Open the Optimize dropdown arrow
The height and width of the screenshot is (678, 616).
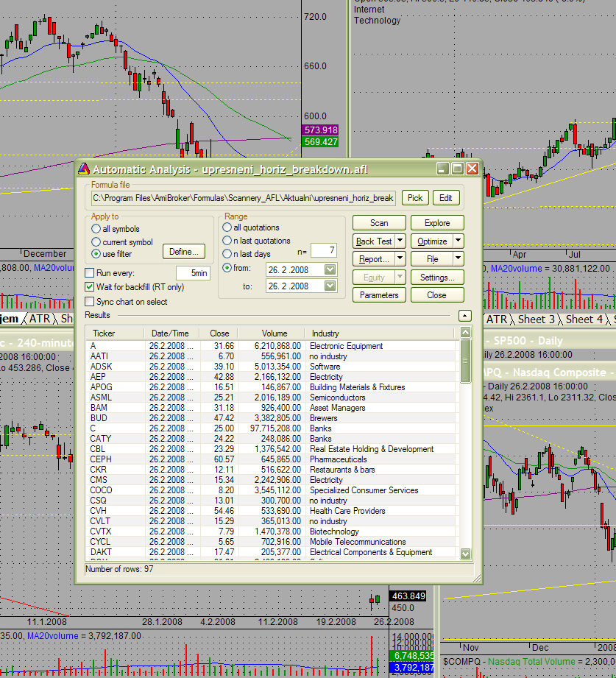(459, 241)
